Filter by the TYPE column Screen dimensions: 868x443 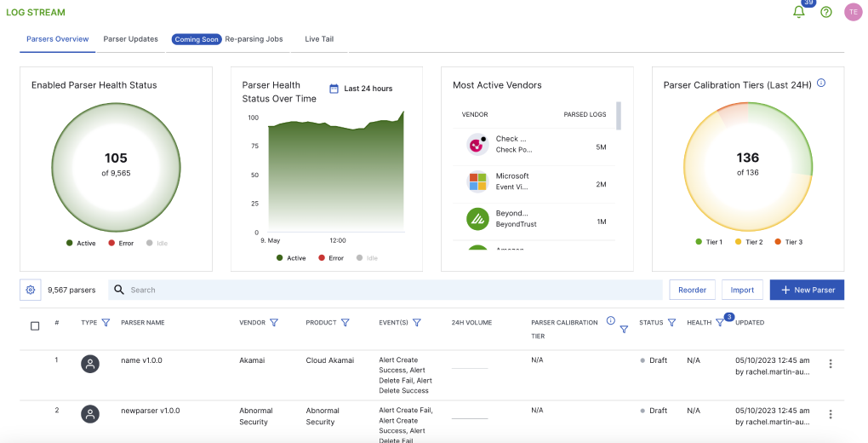[x=106, y=323]
